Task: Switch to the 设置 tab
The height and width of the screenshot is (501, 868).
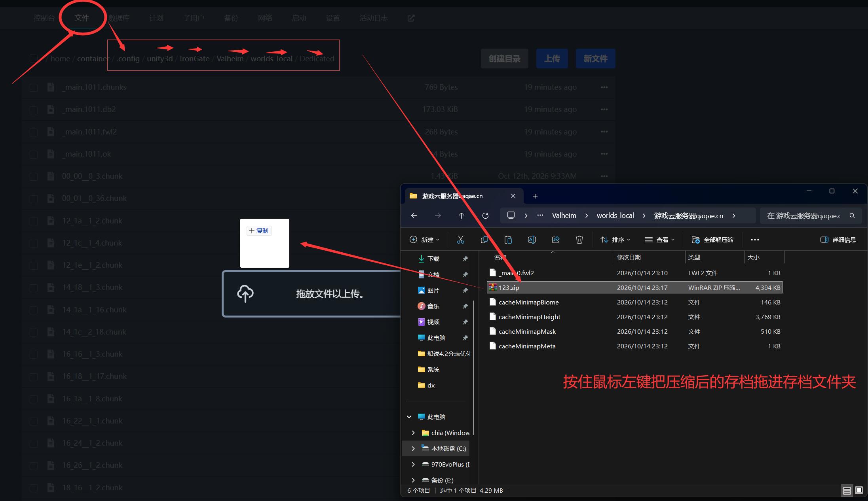Action: [333, 18]
